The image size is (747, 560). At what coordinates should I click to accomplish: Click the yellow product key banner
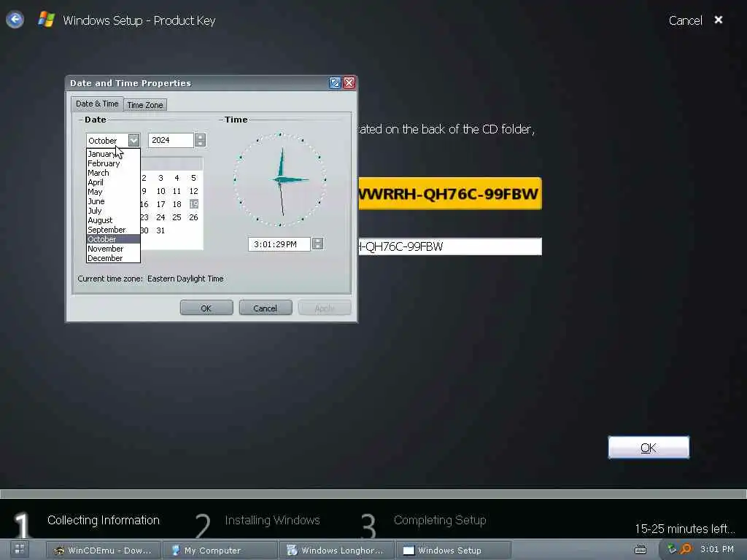tap(449, 194)
